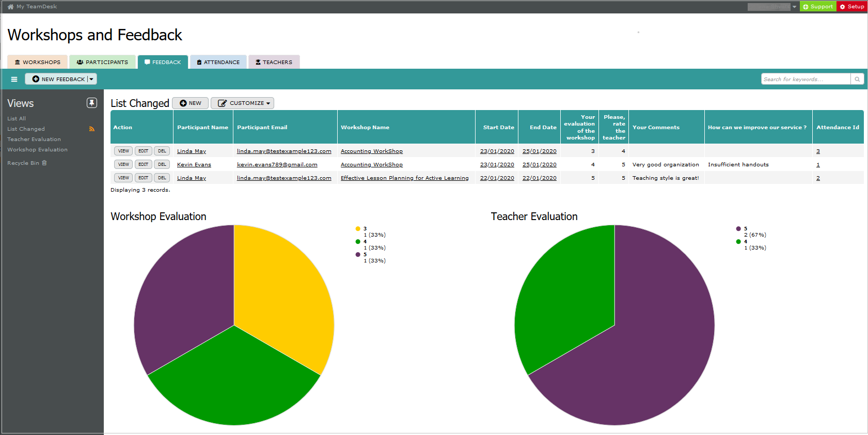The image size is (868, 435).
Task: Open the Customize dropdown
Action: (x=242, y=103)
